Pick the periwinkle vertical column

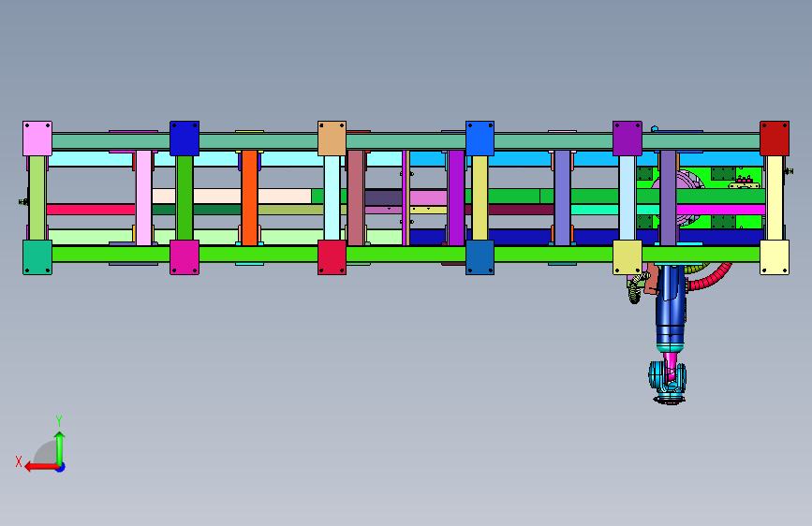pyautogui.click(x=562, y=197)
